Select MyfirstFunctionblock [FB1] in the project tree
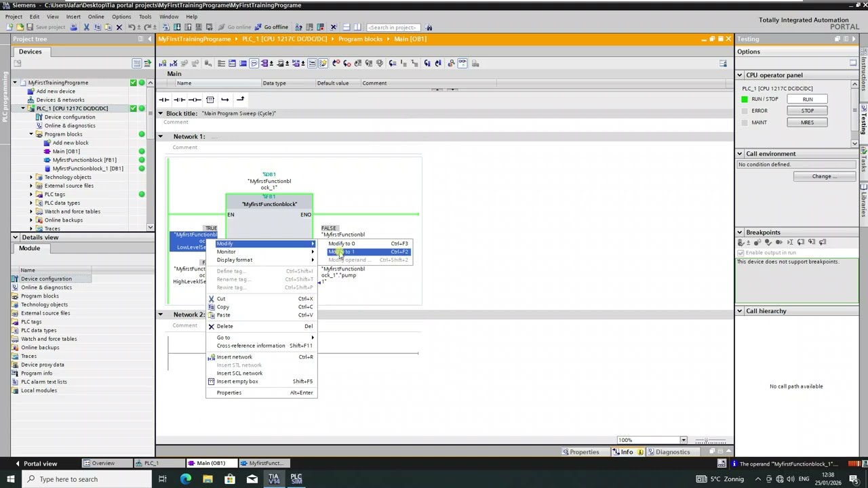The height and width of the screenshot is (488, 868). coord(85,161)
